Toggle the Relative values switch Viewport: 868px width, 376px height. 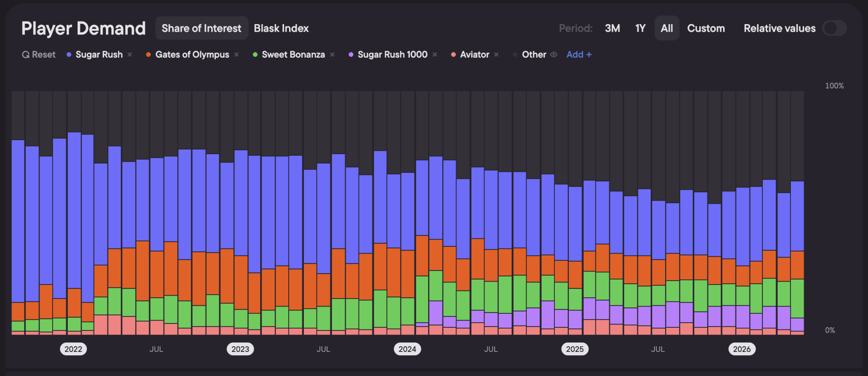(x=834, y=28)
